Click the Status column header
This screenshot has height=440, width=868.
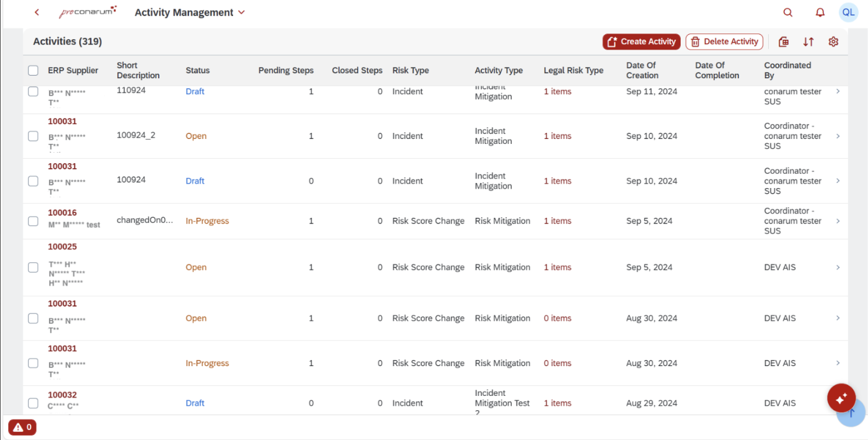pyautogui.click(x=198, y=71)
